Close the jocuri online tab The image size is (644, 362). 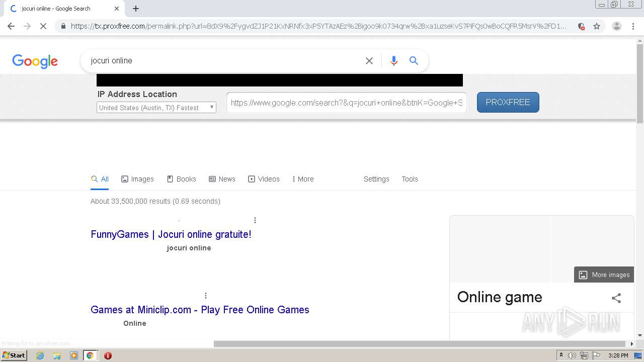[x=117, y=9]
